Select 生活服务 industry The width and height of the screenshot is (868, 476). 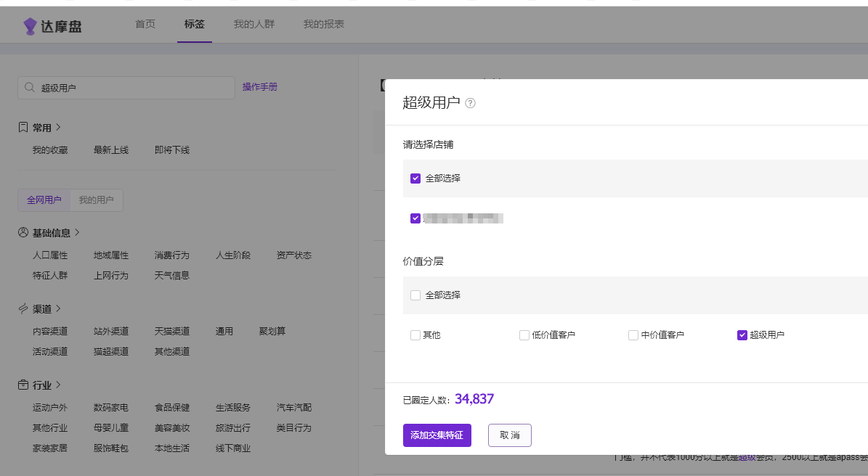pos(233,408)
